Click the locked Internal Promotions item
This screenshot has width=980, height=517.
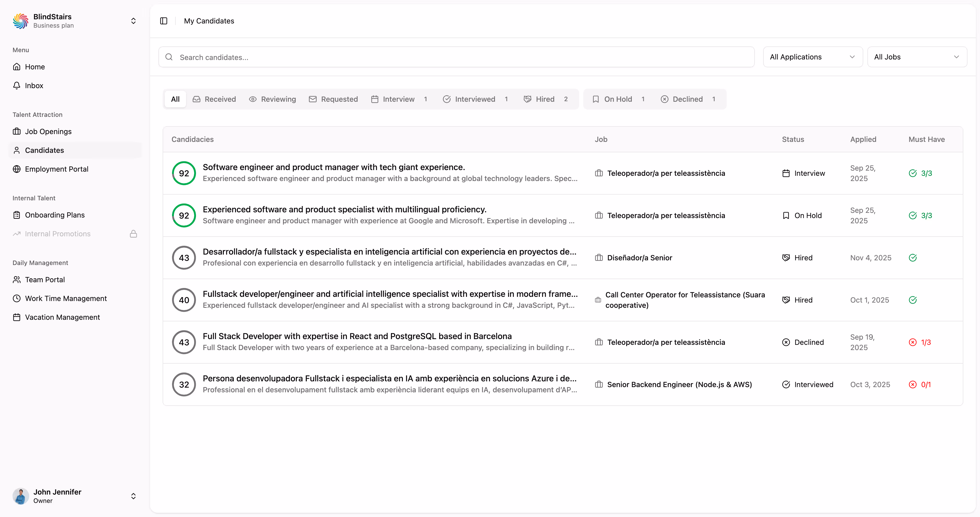57,233
